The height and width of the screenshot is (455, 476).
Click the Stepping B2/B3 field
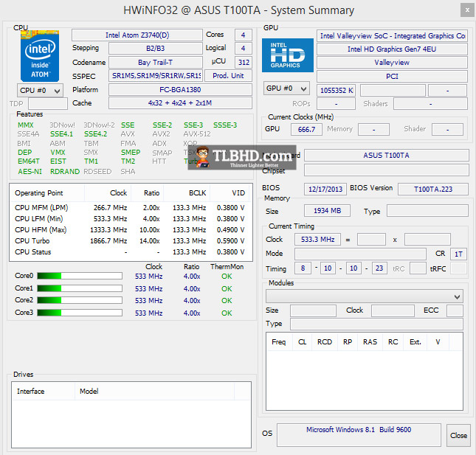[156, 49]
